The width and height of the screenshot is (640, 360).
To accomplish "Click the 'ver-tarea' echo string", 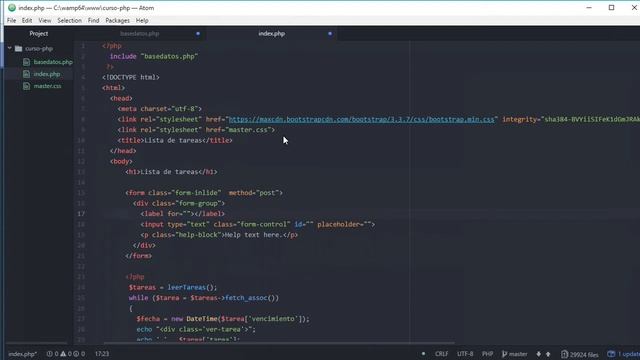I will coord(225,329).
